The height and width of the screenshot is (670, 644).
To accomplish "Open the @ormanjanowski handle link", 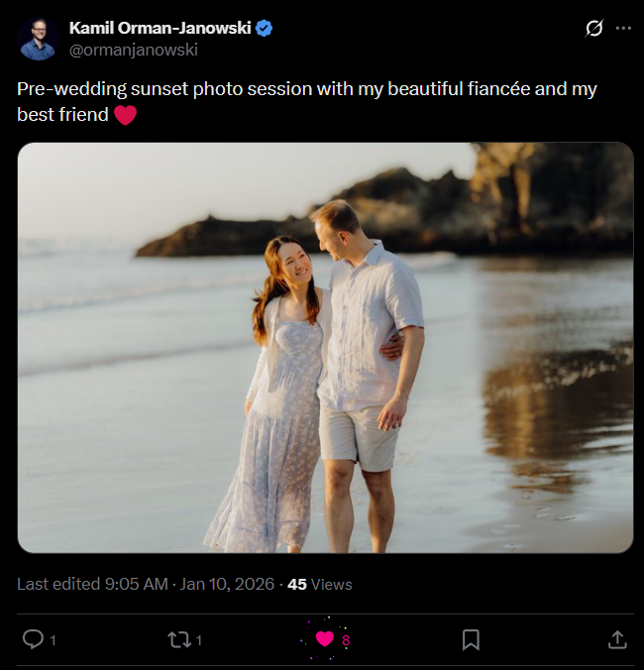I will (134, 50).
